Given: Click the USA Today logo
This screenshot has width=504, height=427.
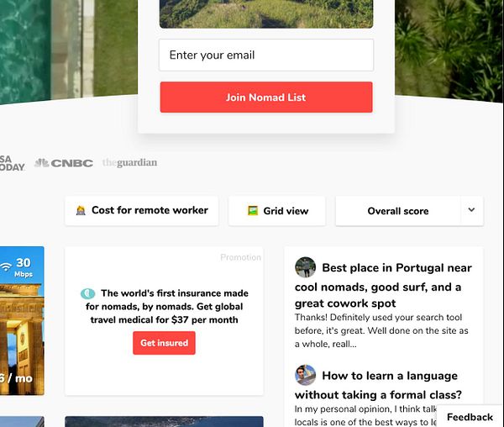Looking at the screenshot, I should tap(13, 163).
